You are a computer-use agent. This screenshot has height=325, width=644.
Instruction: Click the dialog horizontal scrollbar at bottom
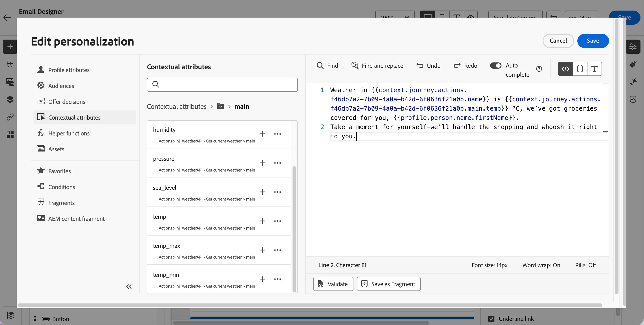pos(310,305)
